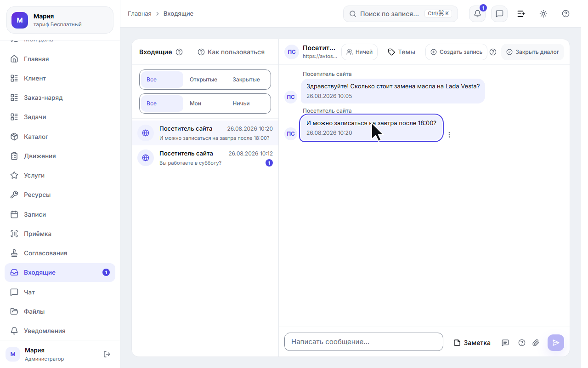This screenshot has height=368, width=588.
Task: Open Главная in the sidebar
Action: 60,59
